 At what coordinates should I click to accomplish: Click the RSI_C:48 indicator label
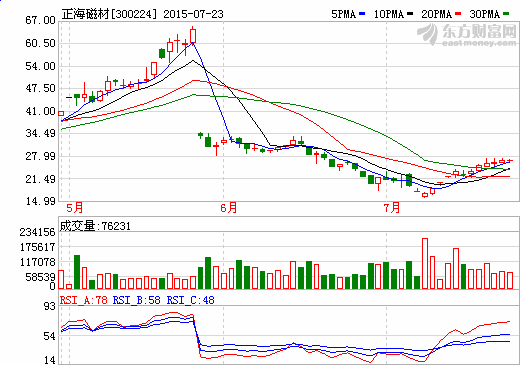(190, 300)
